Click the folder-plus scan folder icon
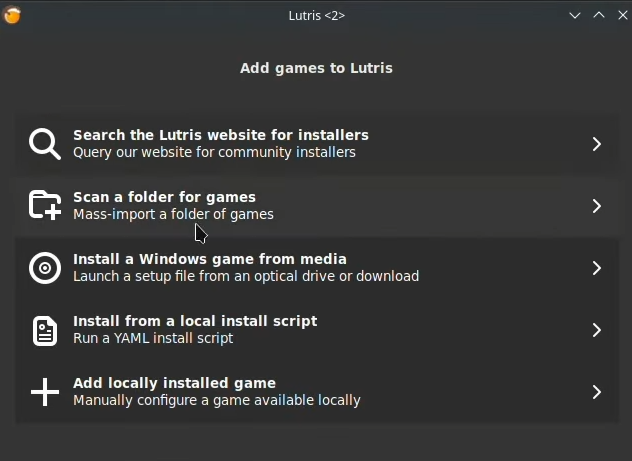Screen dimensions: 632x461 45,206
